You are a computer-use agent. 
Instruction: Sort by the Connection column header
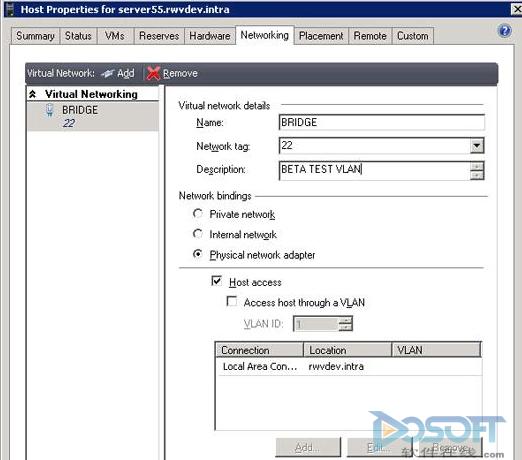coord(260,350)
